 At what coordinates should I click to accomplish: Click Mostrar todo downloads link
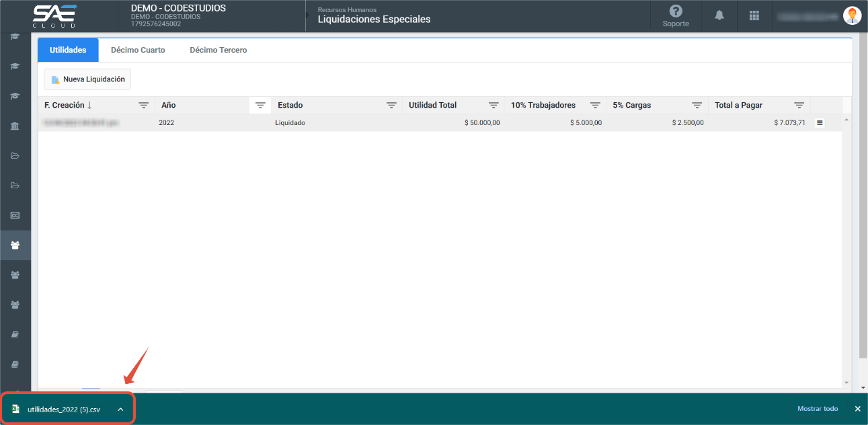coord(818,409)
